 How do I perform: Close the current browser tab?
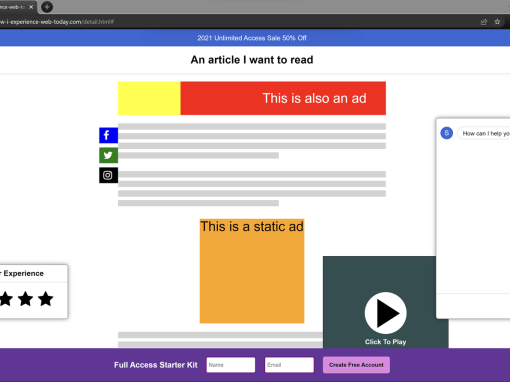coord(31,7)
